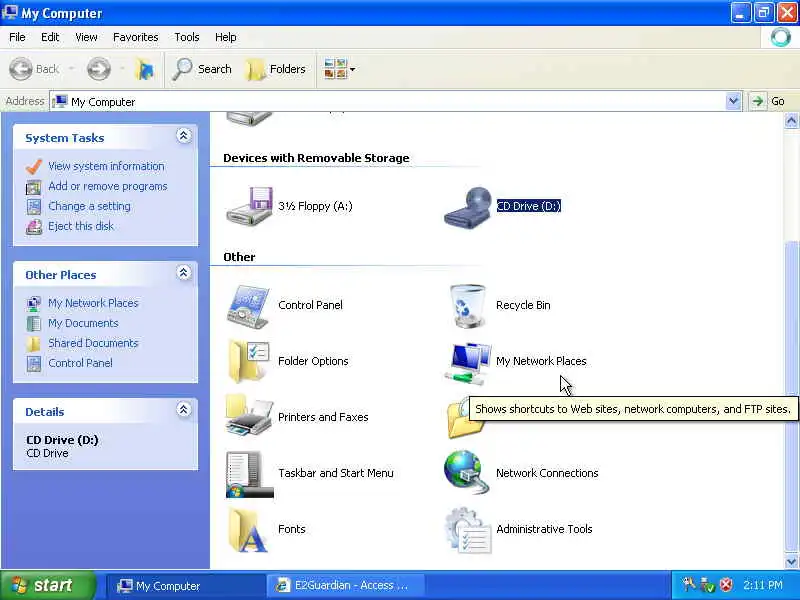Screen dimensions: 800x600
Task: Click the scroll down arrow of file pane
Action: (791, 562)
